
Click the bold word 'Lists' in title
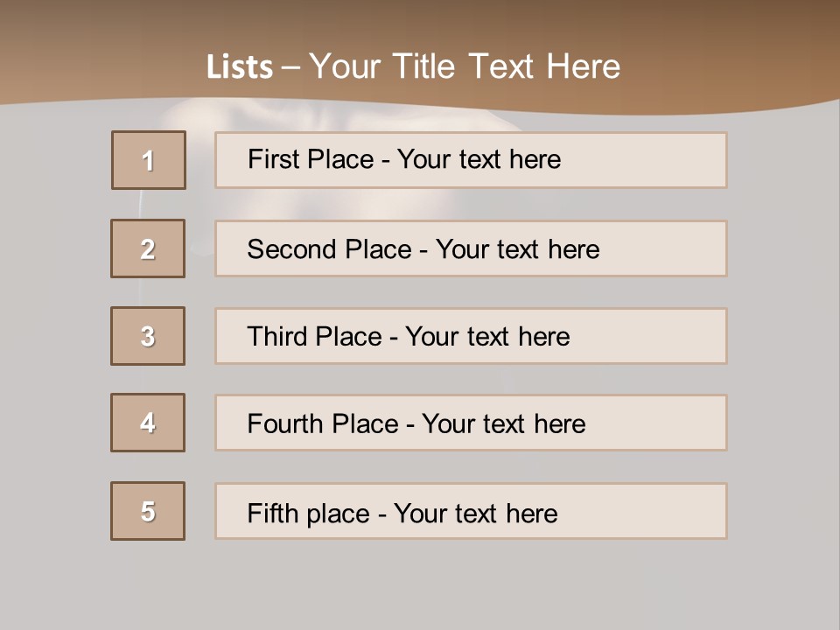pos(239,67)
